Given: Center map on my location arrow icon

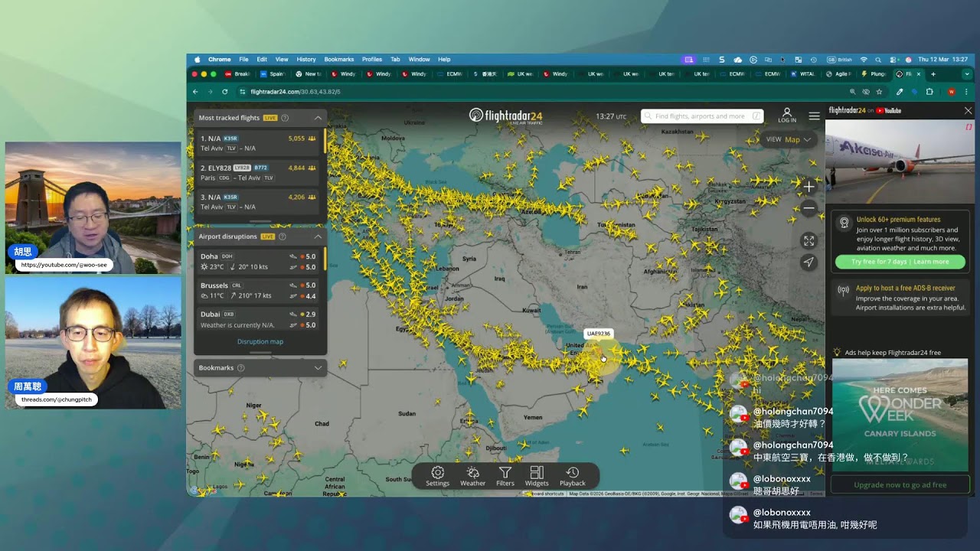Looking at the screenshot, I should [x=808, y=262].
